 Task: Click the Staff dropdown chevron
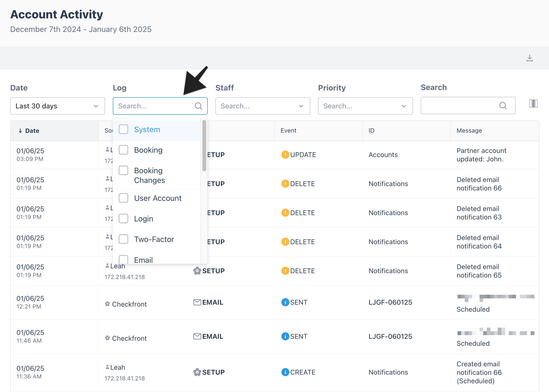click(x=301, y=106)
